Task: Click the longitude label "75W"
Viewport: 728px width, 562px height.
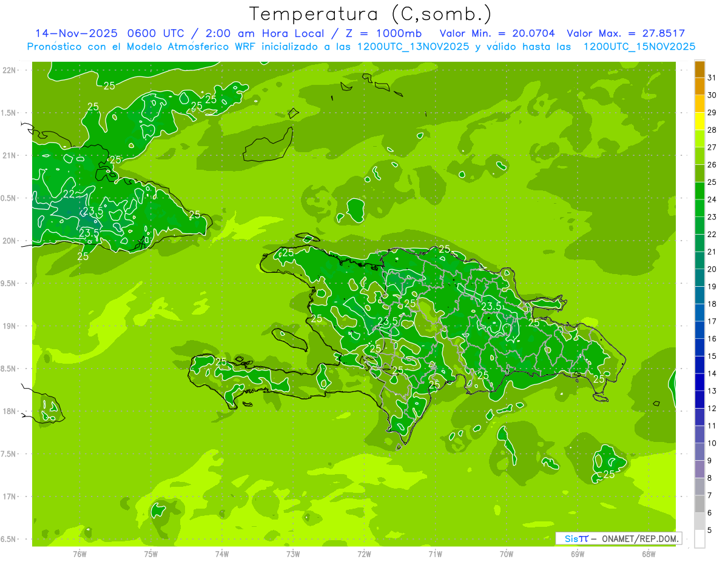Action: tap(151, 554)
